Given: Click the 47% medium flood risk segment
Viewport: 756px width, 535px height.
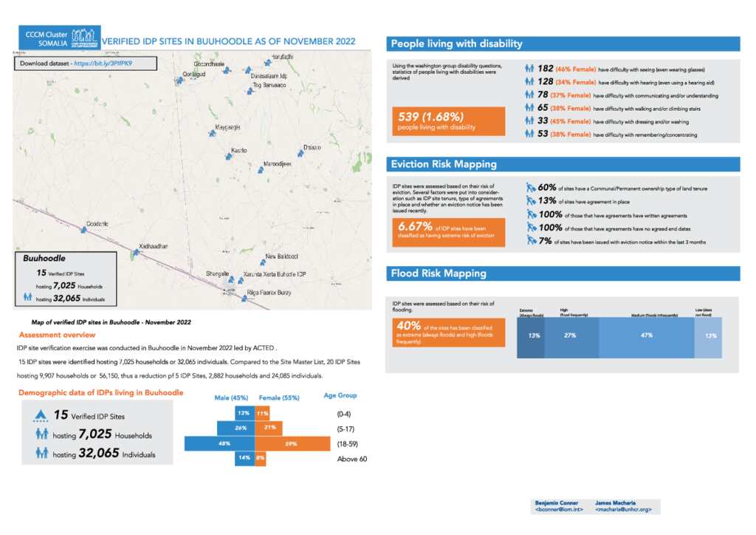Looking at the screenshot, I should tap(646, 335).
